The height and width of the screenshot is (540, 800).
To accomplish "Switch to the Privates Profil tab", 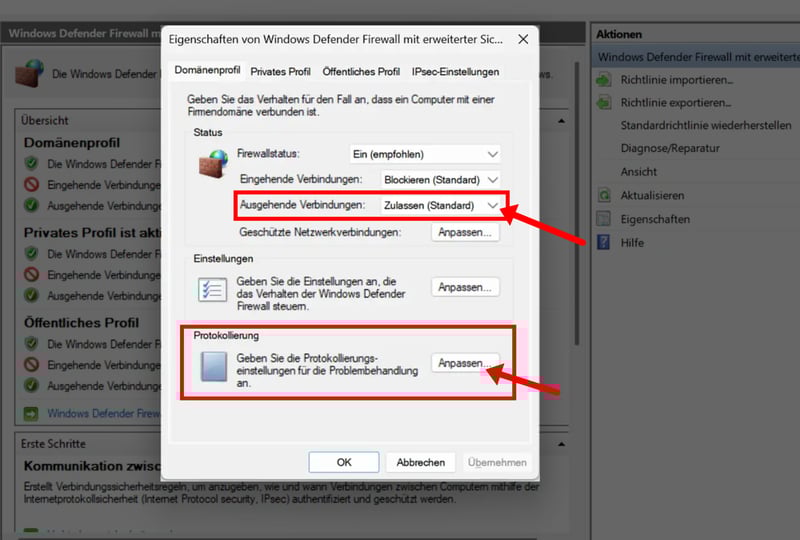I will point(280,72).
